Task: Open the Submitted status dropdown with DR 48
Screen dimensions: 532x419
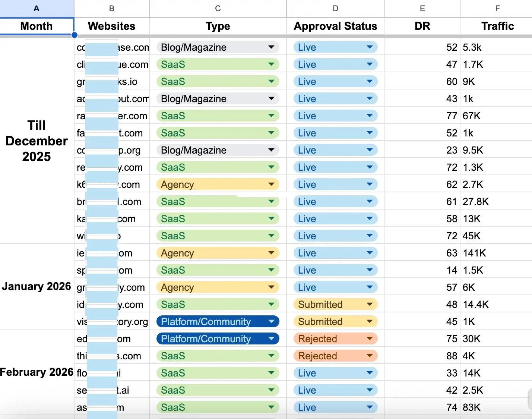Action: point(369,304)
